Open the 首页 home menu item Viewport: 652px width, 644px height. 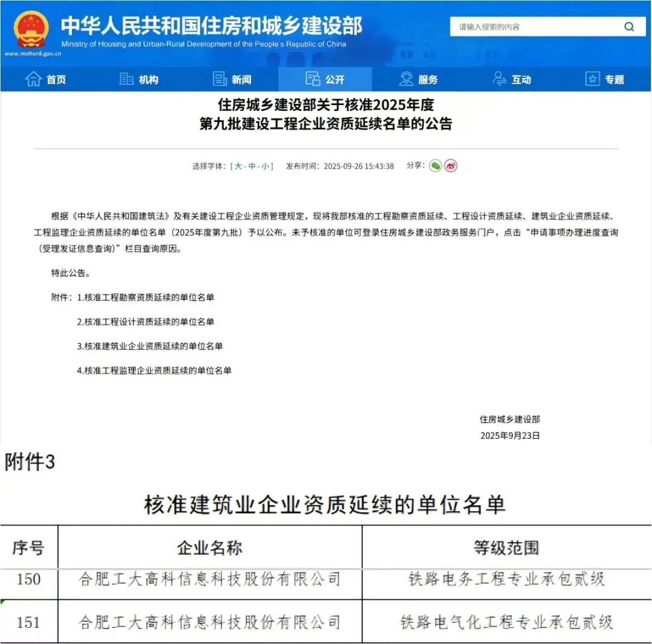[x=46, y=79]
